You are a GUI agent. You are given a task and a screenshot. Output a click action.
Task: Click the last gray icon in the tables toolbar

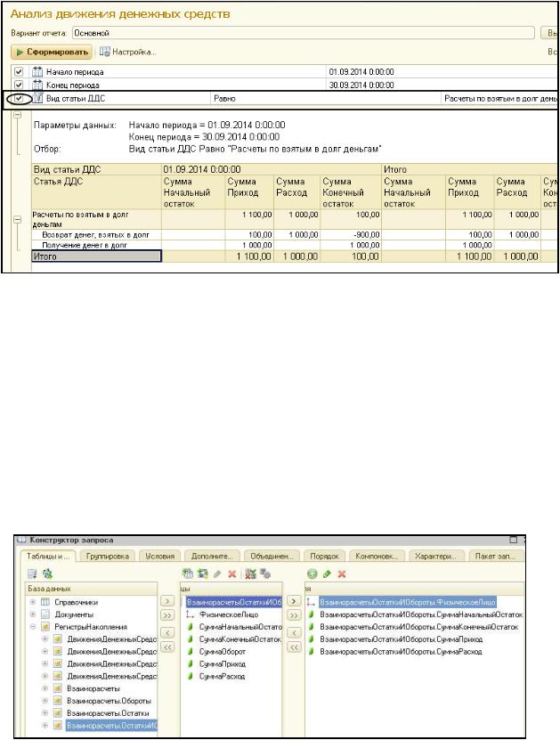(265, 573)
